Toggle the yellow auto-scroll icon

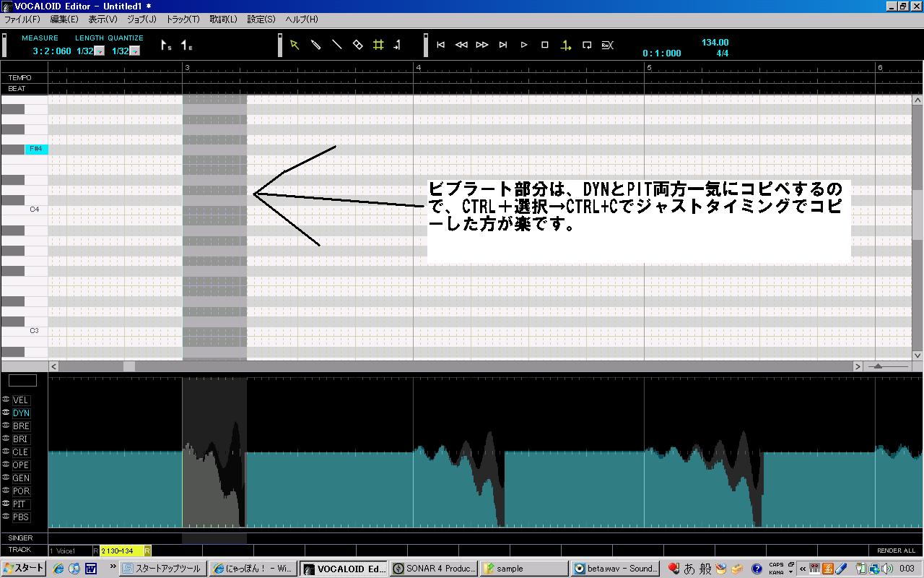click(566, 45)
